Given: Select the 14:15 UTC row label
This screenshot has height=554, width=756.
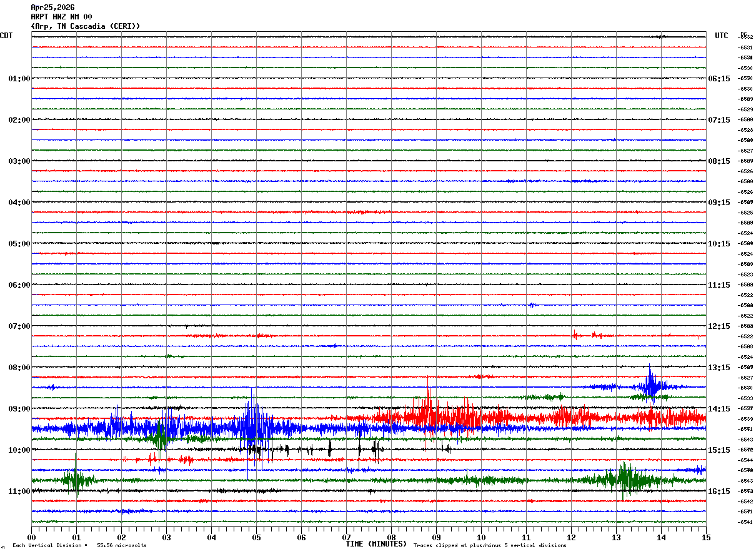Looking at the screenshot, I should point(719,409).
